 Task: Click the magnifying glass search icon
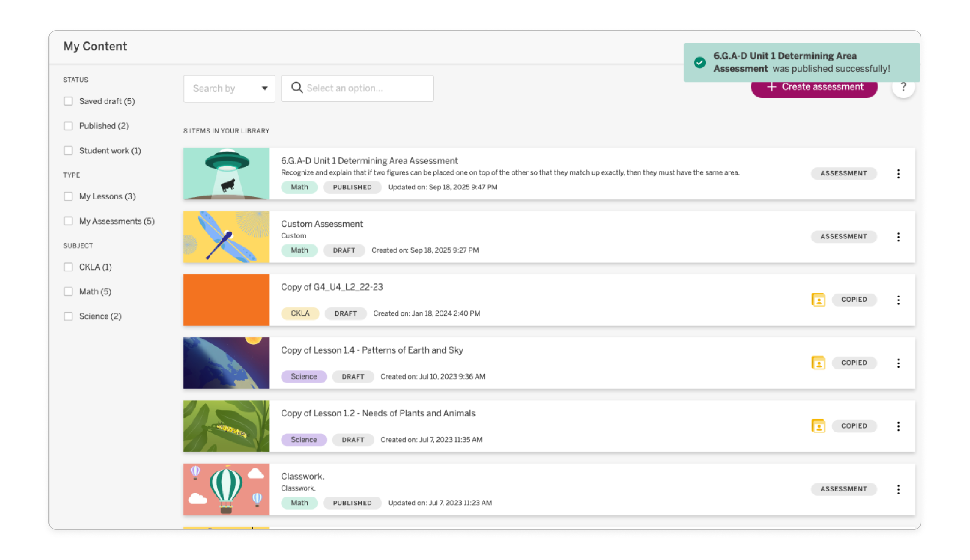pyautogui.click(x=297, y=88)
